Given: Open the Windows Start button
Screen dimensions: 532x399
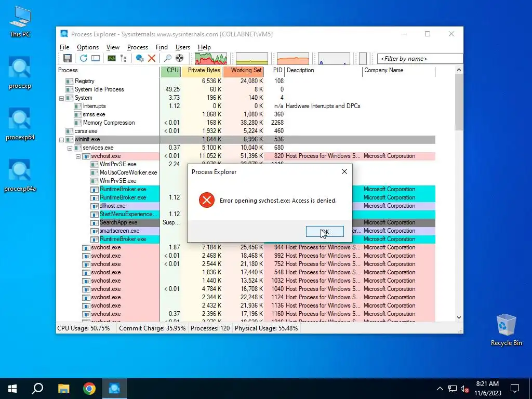Looking at the screenshot, I should coord(12,389).
